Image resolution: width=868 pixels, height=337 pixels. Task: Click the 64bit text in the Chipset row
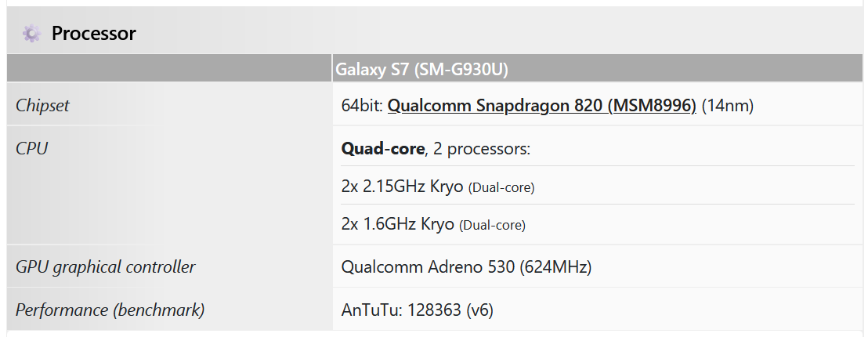(362, 106)
